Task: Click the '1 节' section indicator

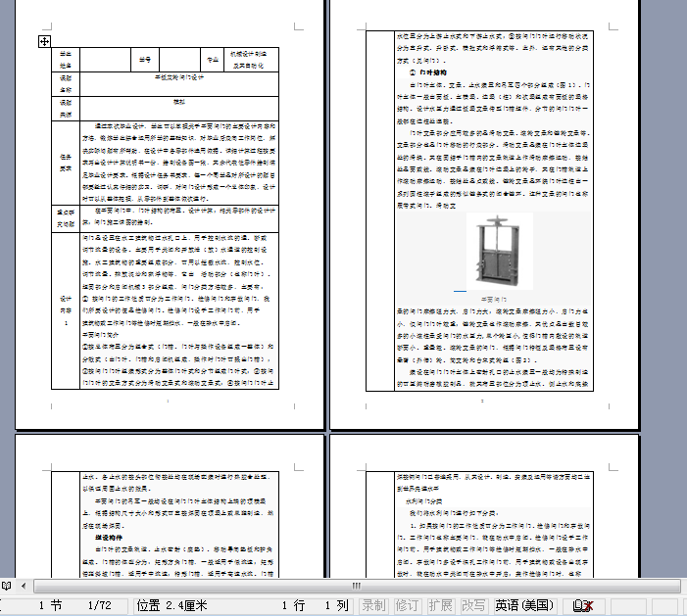Action: tap(50, 605)
